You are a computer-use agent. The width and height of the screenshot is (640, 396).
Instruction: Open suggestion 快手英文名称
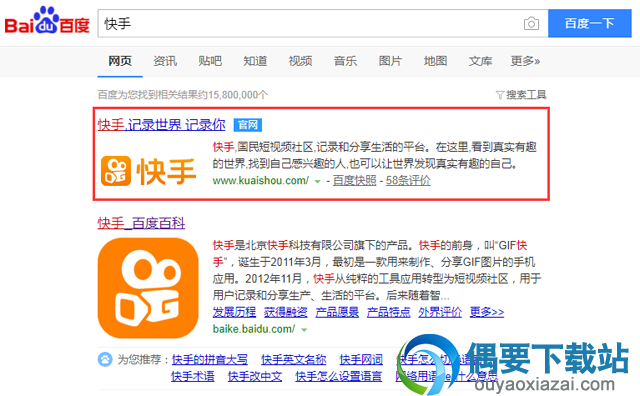(294, 360)
